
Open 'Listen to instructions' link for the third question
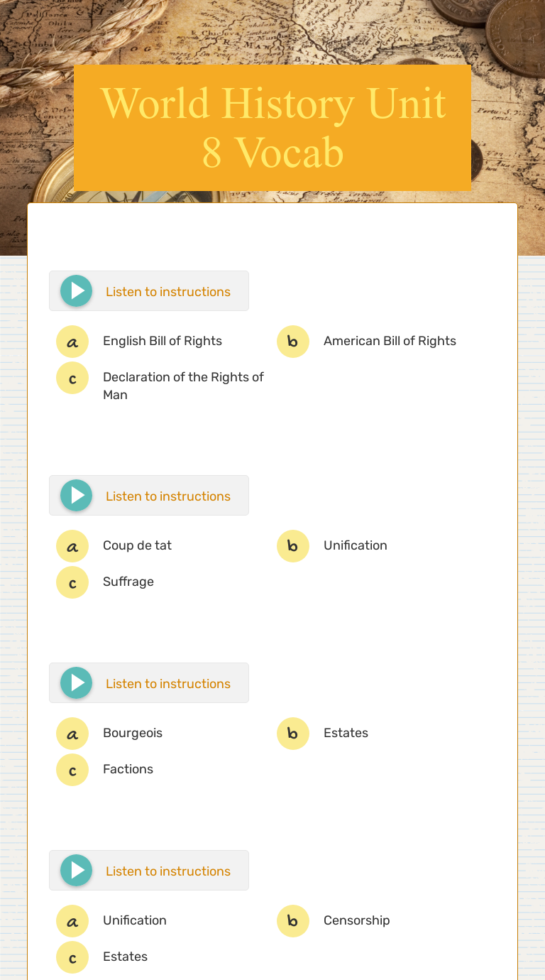[x=168, y=683]
